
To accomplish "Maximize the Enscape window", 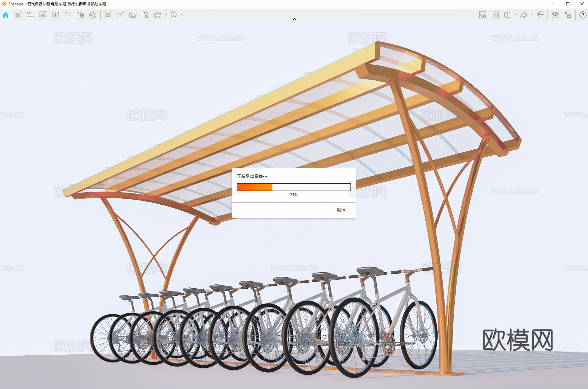I will click(568, 4).
